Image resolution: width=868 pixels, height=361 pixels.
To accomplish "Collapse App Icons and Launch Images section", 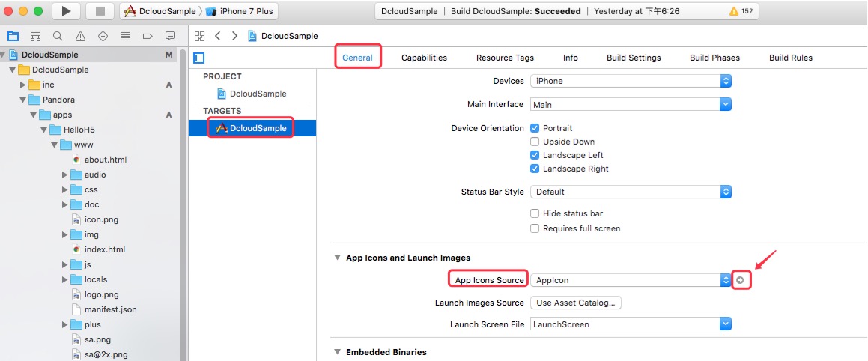I will click(336, 258).
